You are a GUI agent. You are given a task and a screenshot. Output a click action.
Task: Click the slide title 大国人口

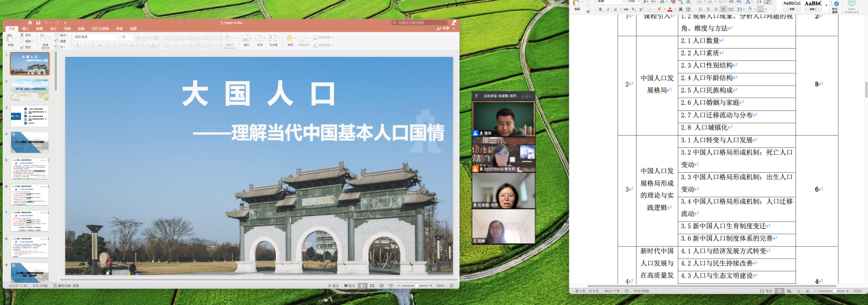click(259, 95)
